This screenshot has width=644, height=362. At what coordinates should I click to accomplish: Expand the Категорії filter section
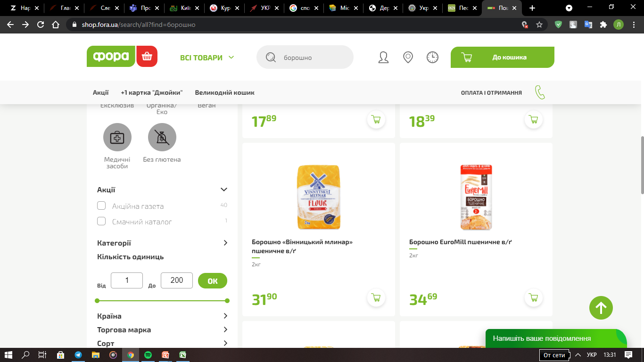tap(225, 243)
